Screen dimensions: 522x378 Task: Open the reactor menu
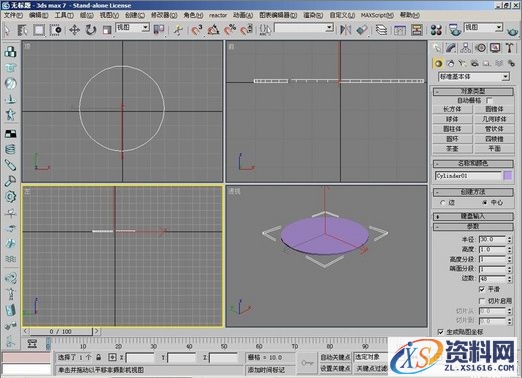[218, 15]
